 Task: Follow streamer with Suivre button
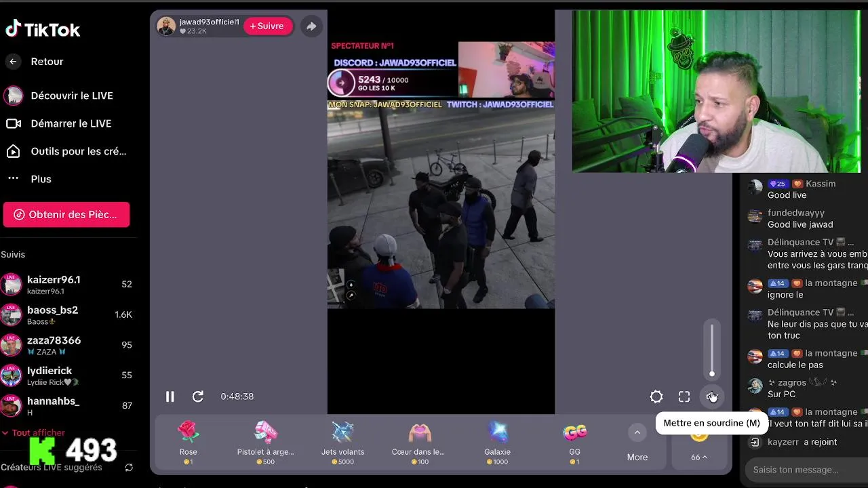pos(267,26)
